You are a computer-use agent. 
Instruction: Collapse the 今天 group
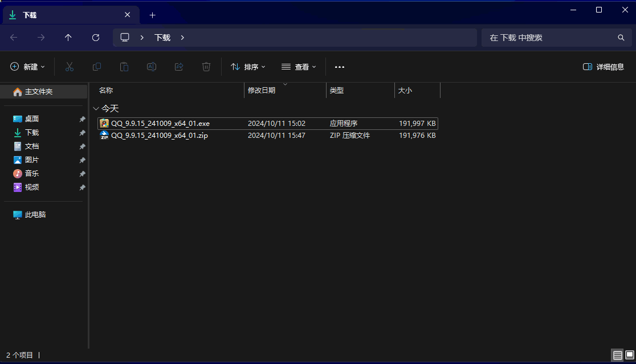coord(96,108)
